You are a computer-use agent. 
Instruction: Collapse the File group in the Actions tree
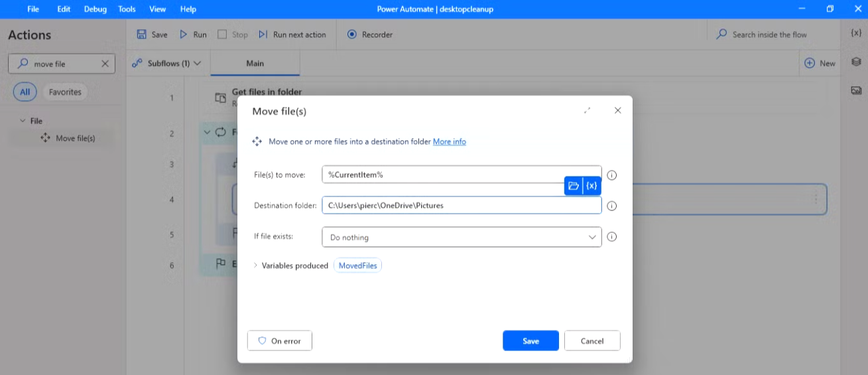(x=23, y=121)
